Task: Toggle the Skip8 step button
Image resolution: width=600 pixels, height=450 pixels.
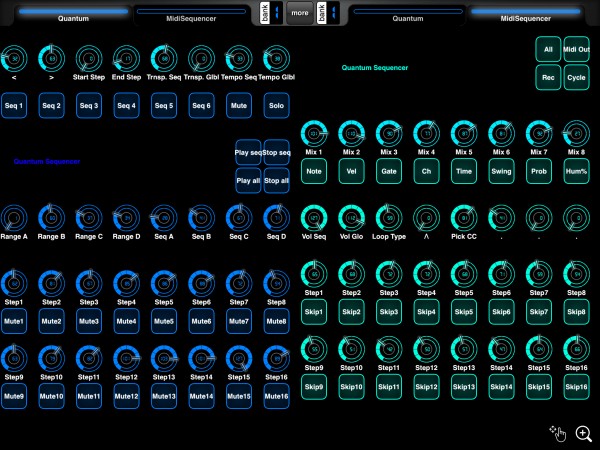Action: click(576, 312)
